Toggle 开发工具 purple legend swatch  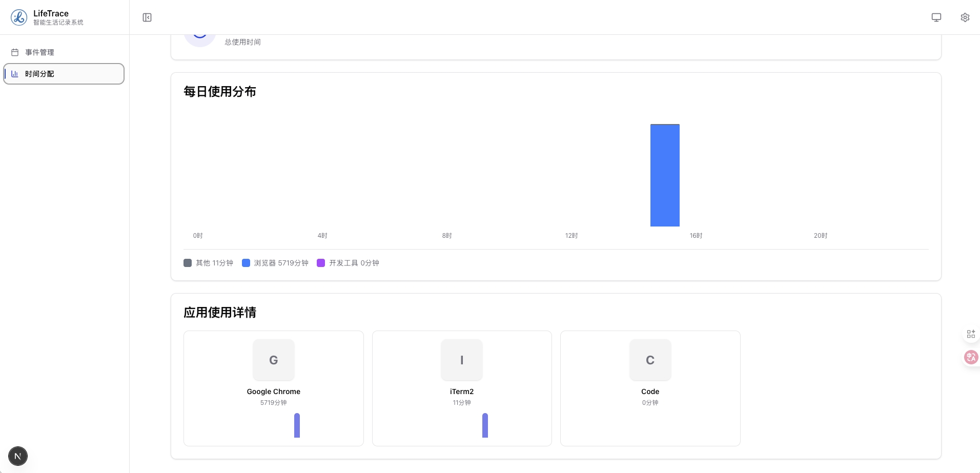click(321, 263)
